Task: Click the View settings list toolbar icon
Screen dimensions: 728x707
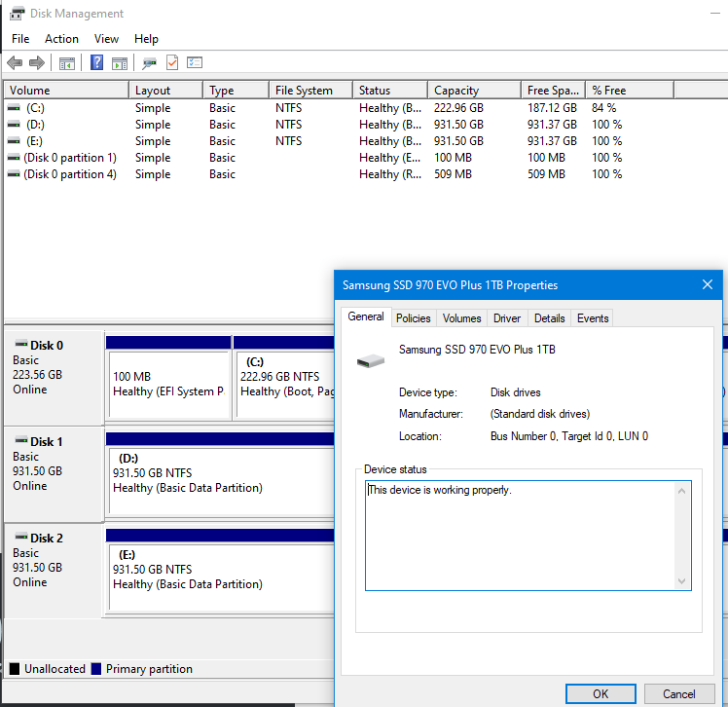Action: click(x=195, y=62)
